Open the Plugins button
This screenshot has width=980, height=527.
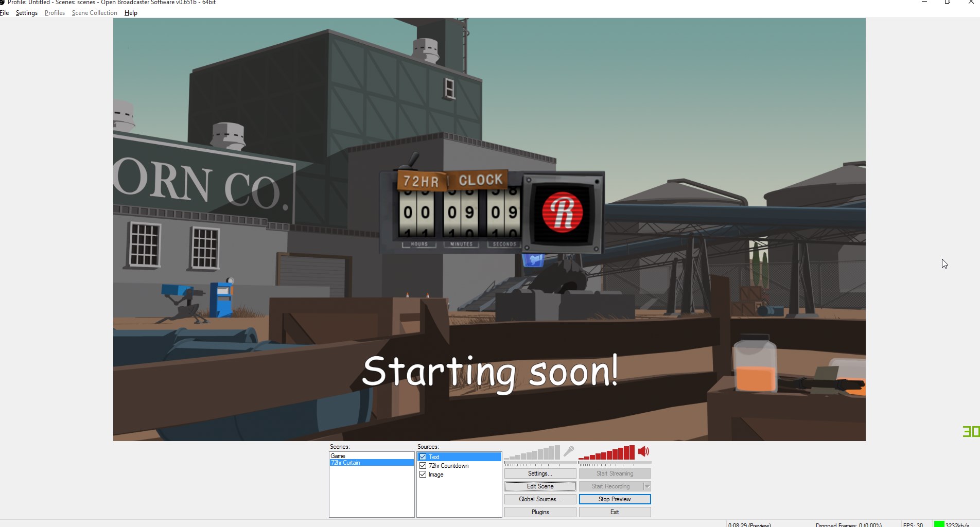tap(540, 512)
